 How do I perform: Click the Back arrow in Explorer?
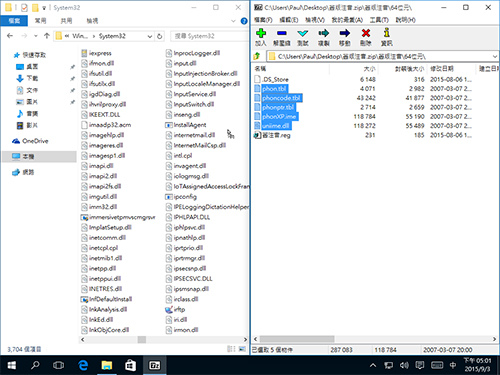coord(10,36)
